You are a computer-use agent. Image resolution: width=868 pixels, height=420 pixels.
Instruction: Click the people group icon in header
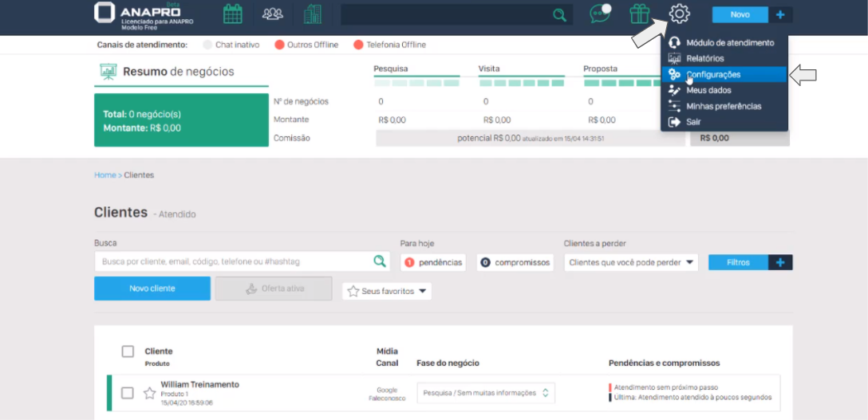click(273, 14)
